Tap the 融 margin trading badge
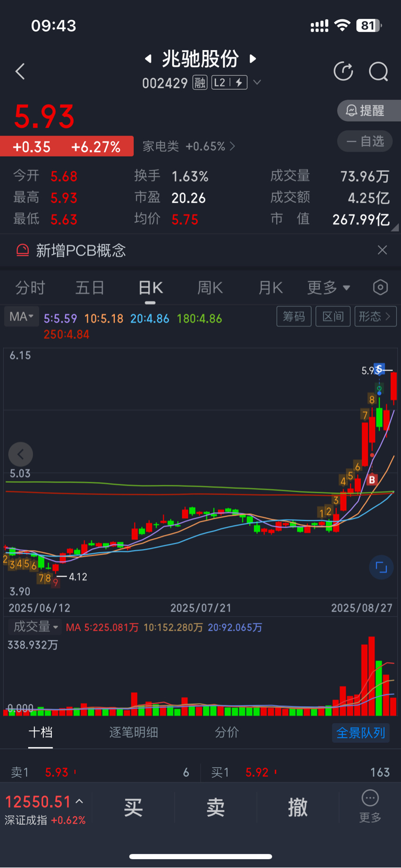The image size is (401, 868). tap(200, 82)
